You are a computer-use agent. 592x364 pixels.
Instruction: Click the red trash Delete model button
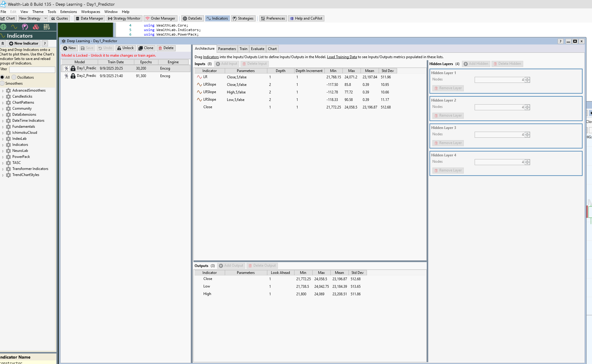166,48
